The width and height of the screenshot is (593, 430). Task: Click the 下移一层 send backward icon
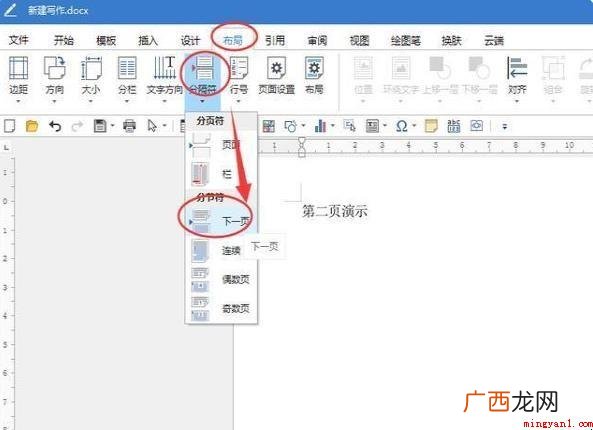479,69
